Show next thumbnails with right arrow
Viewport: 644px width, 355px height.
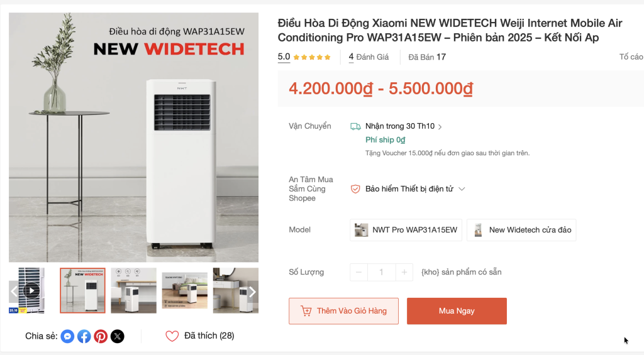[x=252, y=292]
